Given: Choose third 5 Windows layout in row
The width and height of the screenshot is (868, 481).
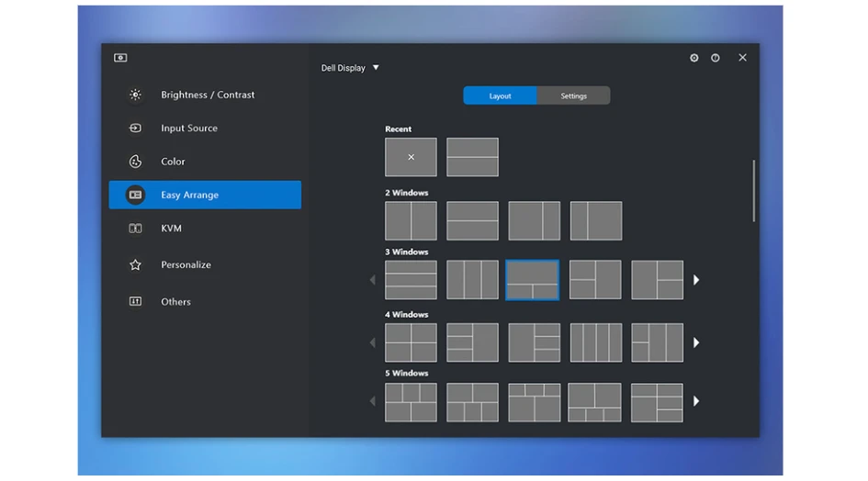Looking at the screenshot, I should coord(535,402).
